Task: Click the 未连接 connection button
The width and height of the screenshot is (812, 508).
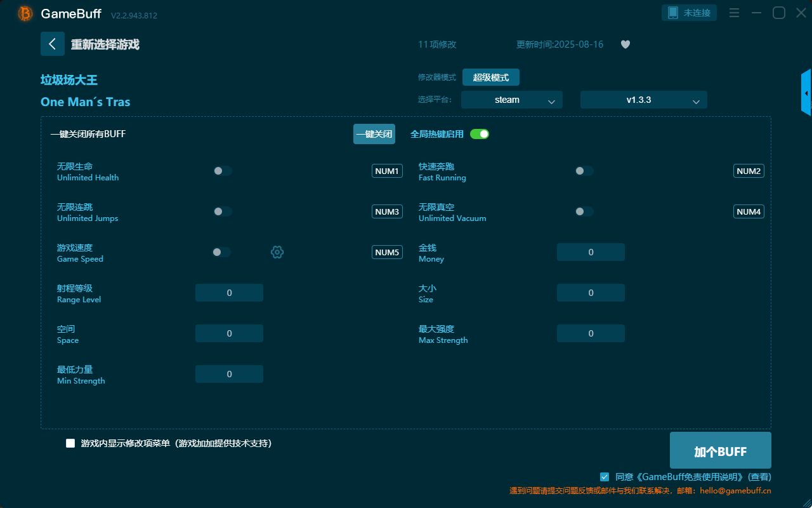Action: click(x=690, y=13)
